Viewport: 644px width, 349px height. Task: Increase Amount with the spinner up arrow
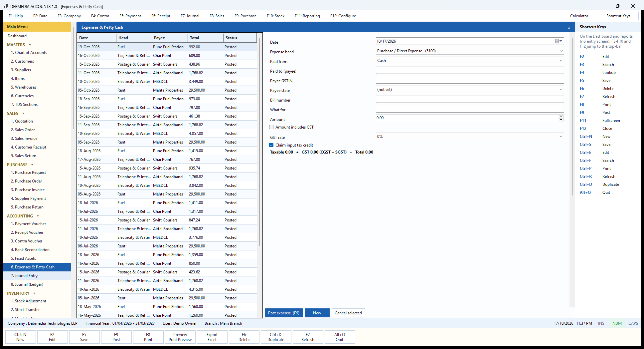pyautogui.click(x=561, y=117)
